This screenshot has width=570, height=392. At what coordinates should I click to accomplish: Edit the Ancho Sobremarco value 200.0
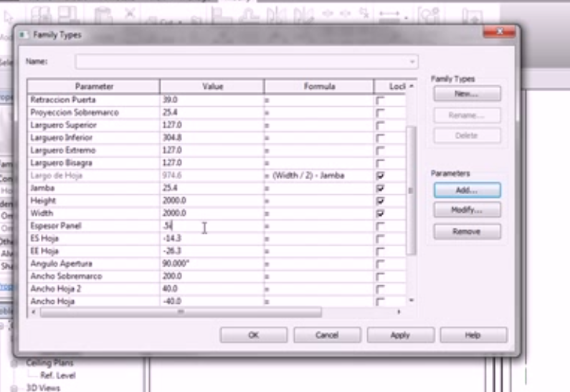coord(212,277)
